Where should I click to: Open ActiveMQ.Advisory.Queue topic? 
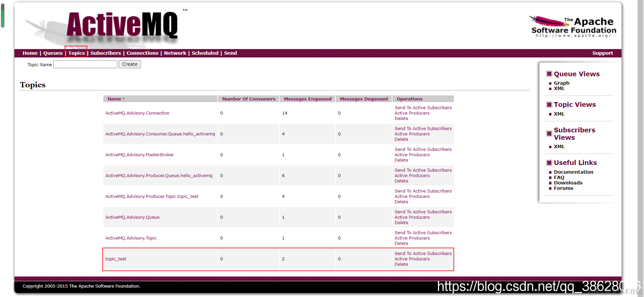[132, 217]
